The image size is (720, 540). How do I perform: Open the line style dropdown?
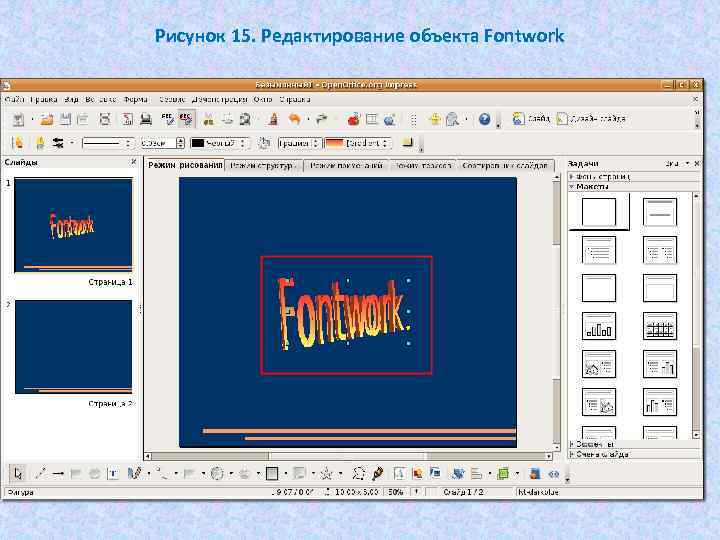coord(107,143)
